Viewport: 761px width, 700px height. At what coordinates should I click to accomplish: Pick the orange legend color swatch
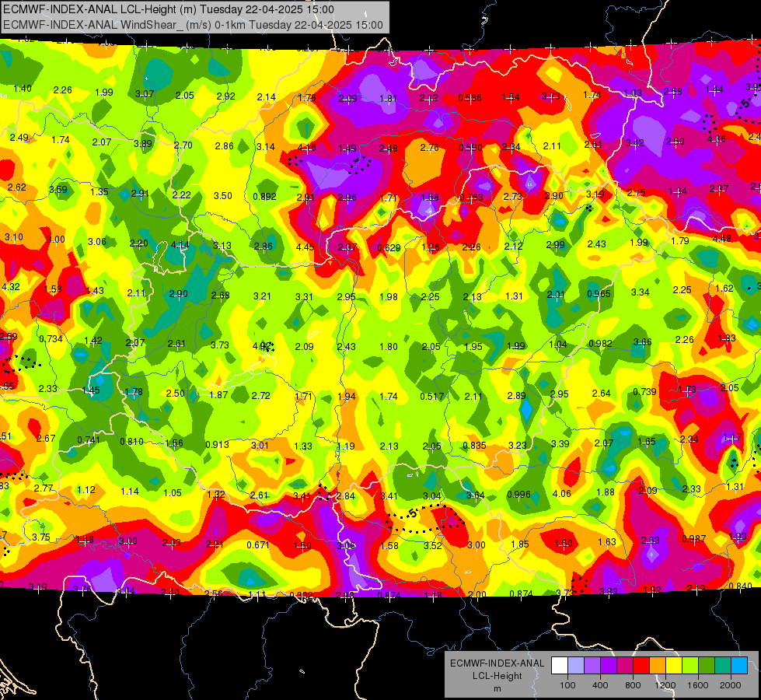click(658, 666)
